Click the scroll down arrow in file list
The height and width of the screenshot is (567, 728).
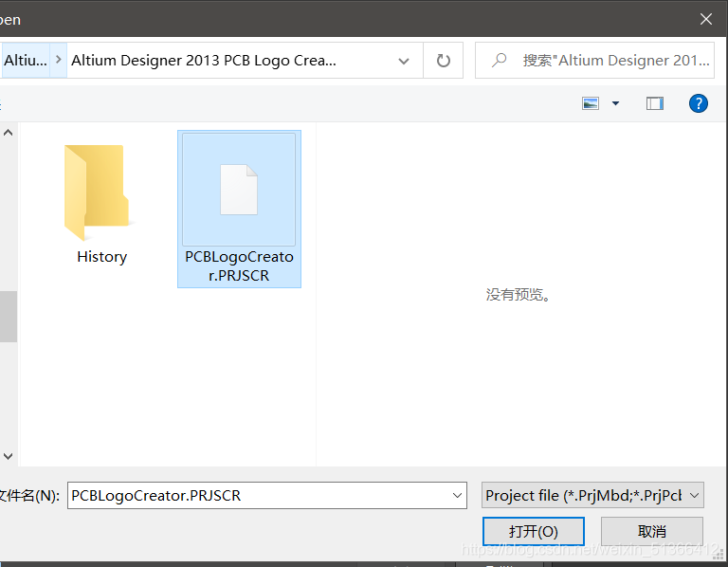click(8, 456)
